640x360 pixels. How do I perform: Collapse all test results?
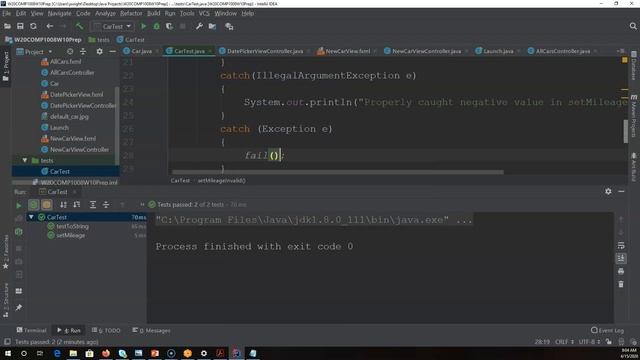click(106, 204)
